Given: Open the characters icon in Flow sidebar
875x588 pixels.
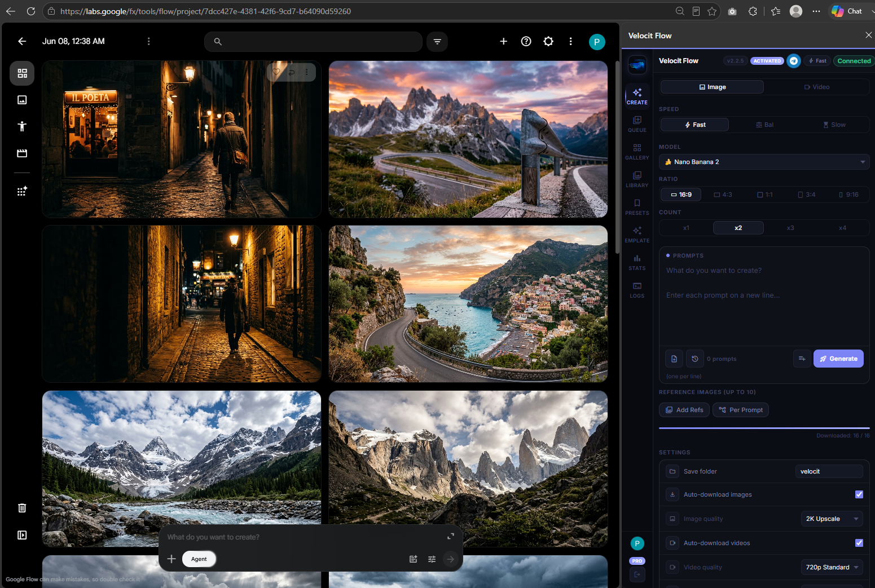Looking at the screenshot, I should tap(22, 126).
